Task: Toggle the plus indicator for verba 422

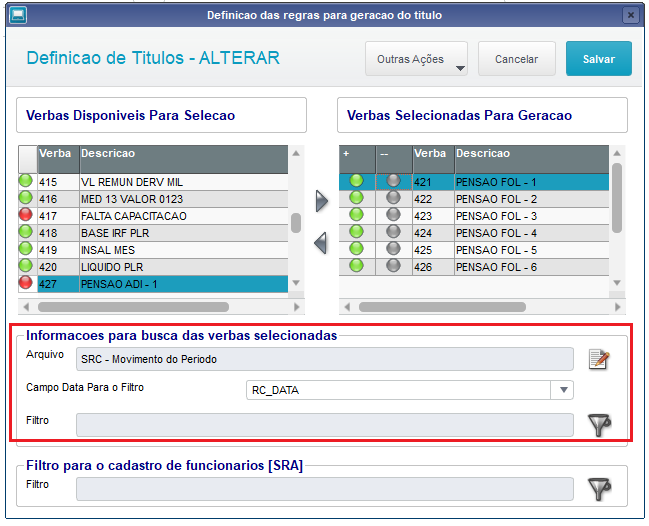Action: 356,198
